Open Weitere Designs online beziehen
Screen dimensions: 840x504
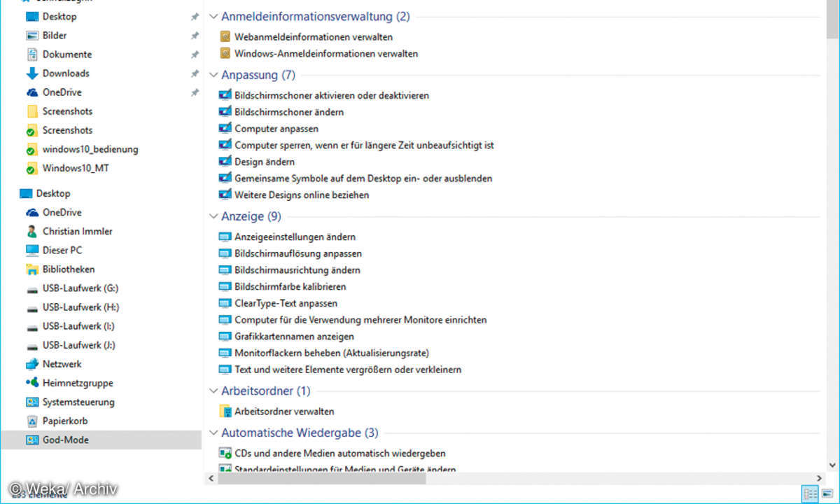click(302, 195)
